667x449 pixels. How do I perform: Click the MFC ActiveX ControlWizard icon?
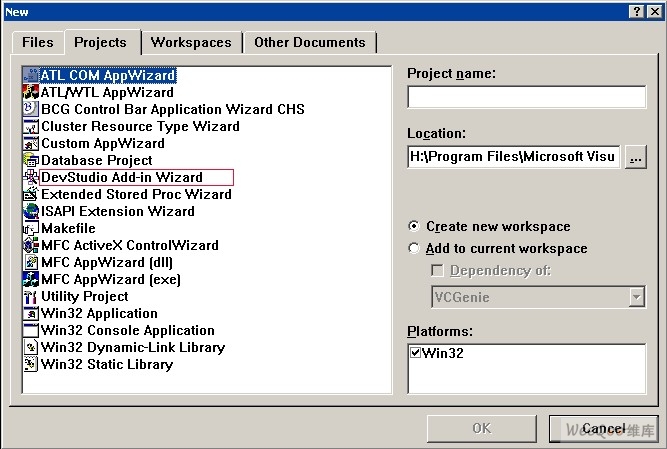(x=31, y=245)
